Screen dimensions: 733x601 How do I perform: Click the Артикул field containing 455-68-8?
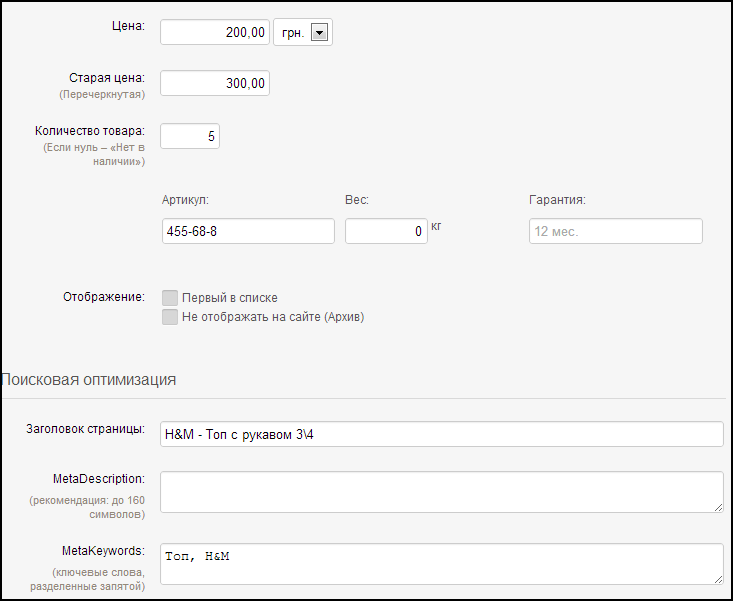click(x=248, y=231)
